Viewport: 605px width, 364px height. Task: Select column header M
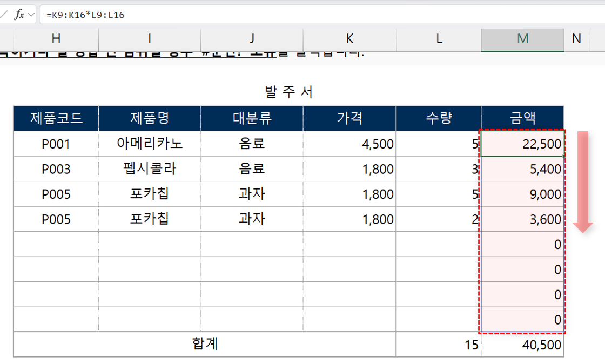coord(522,39)
